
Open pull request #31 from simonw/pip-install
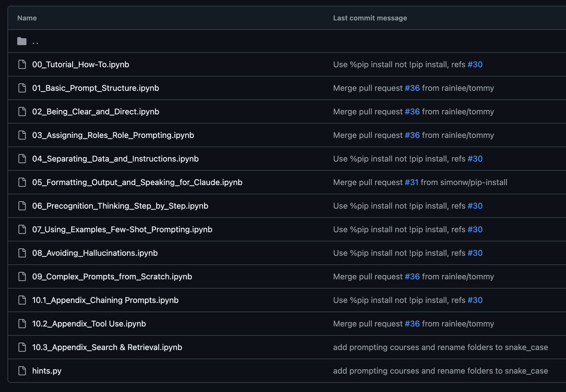click(411, 182)
